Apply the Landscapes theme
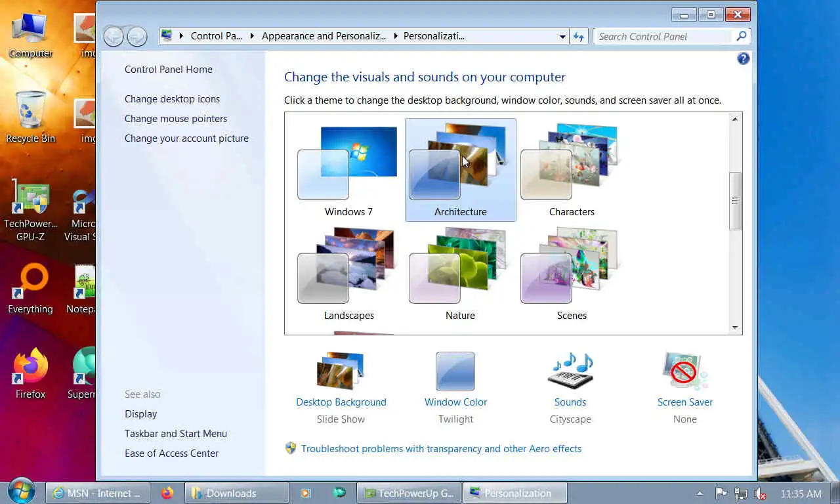Screen dimensions: 840x504 (348, 274)
